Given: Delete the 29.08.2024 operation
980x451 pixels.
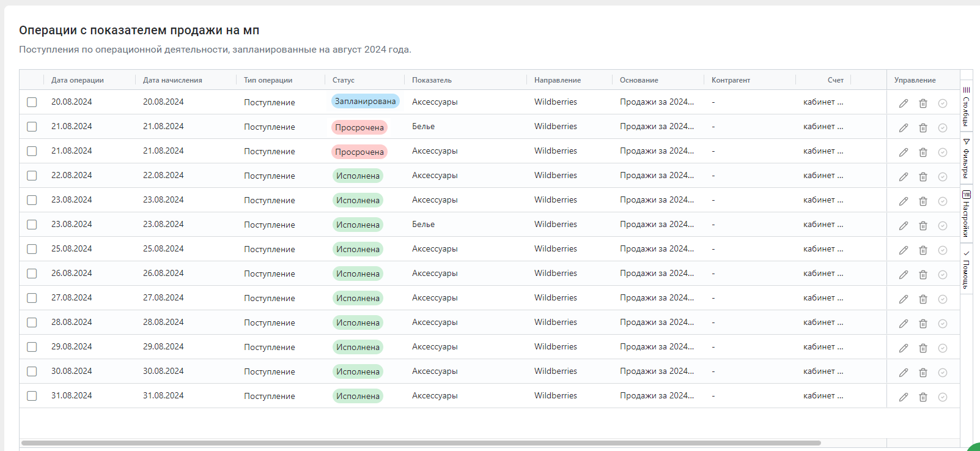Looking at the screenshot, I should pos(923,348).
